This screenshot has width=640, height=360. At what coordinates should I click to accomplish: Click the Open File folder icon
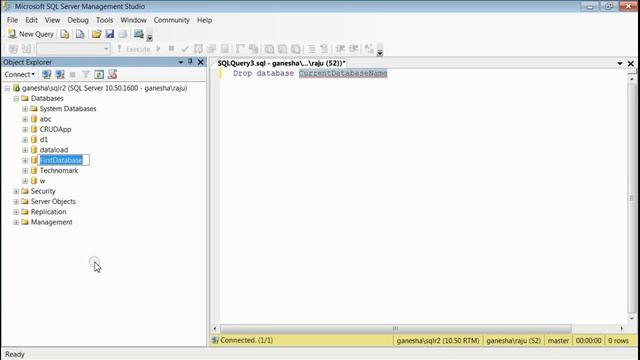(x=96, y=34)
